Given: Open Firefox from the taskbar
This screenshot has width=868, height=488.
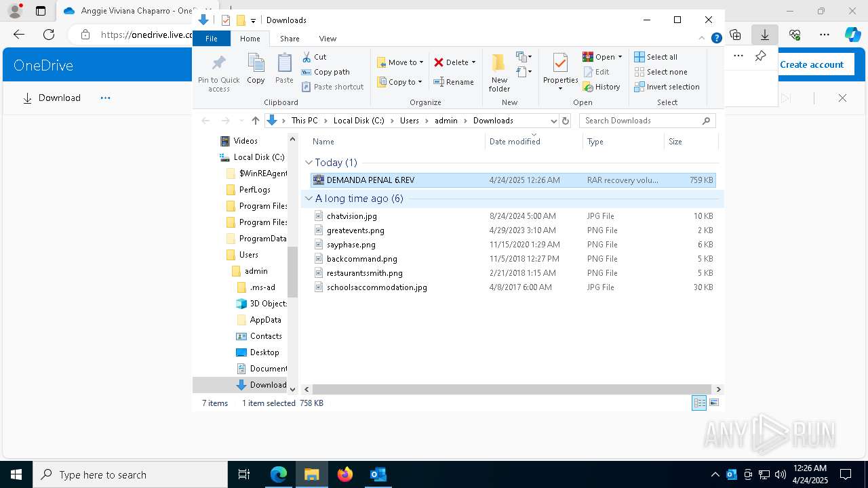Looking at the screenshot, I should tap(345, 474).
